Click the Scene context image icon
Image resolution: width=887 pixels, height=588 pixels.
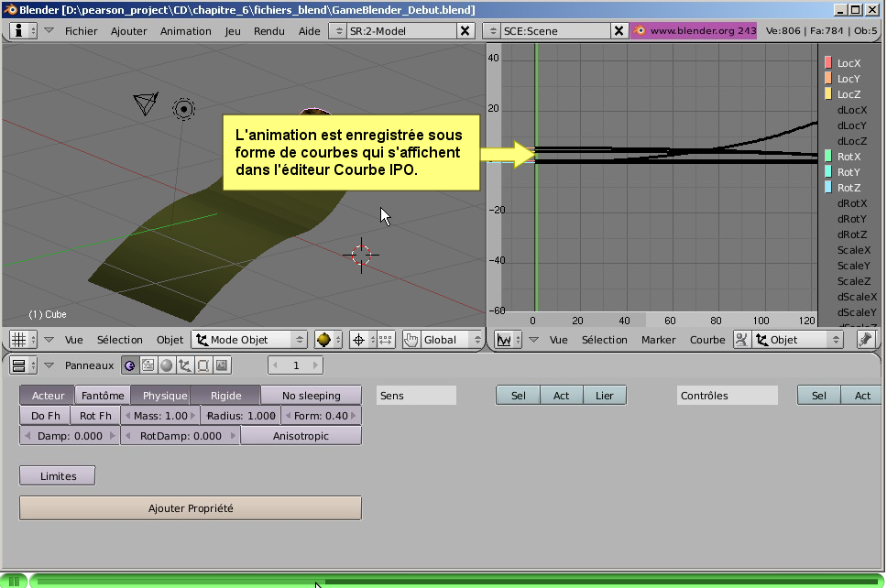[221, 365]
